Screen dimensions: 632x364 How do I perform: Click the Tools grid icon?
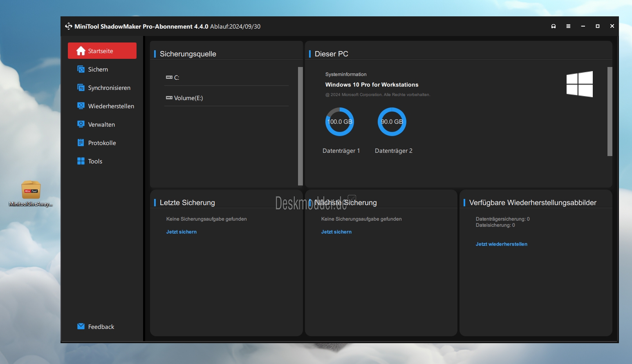(x=81, y=161)
